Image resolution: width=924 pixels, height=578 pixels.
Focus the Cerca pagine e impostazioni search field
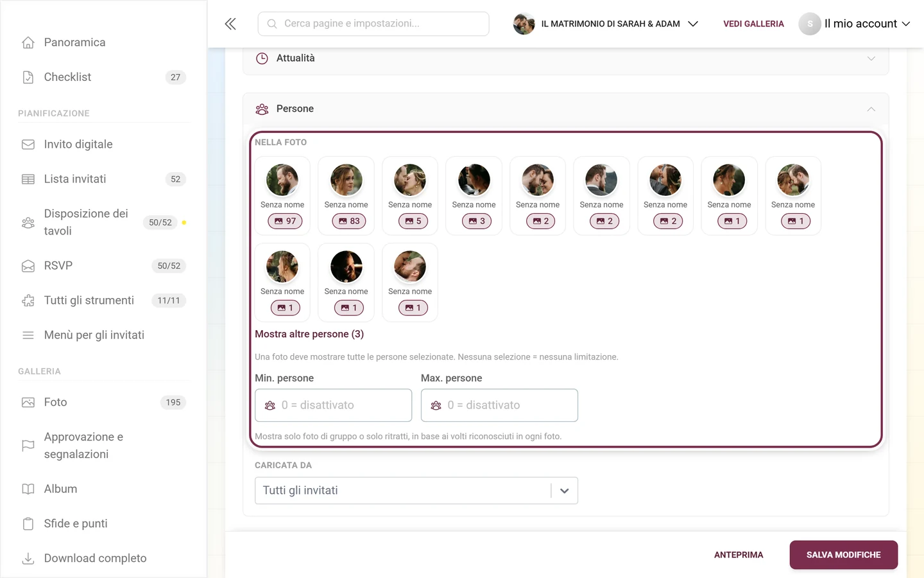point(373,24)
